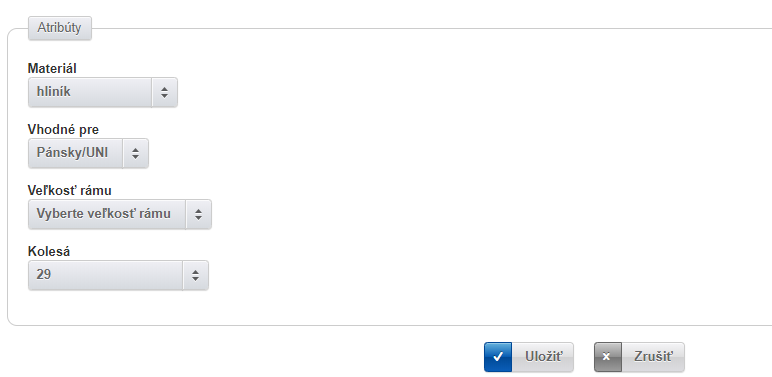Open the Kolesá dropdown showing 29
Viewport: 772px width, 377px height.
tap(118, 275)
